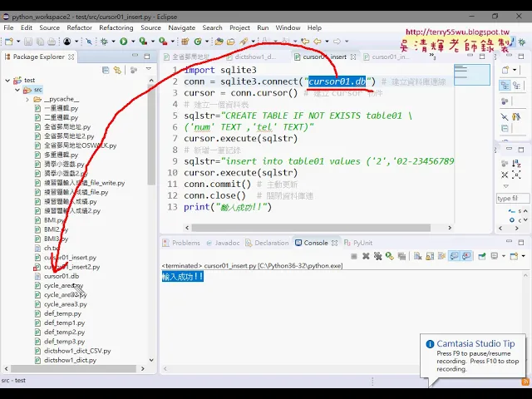The image size is (532, 399).
Task: Select cursor01_insert.py in Package Explorer
Action: [70, 258]
